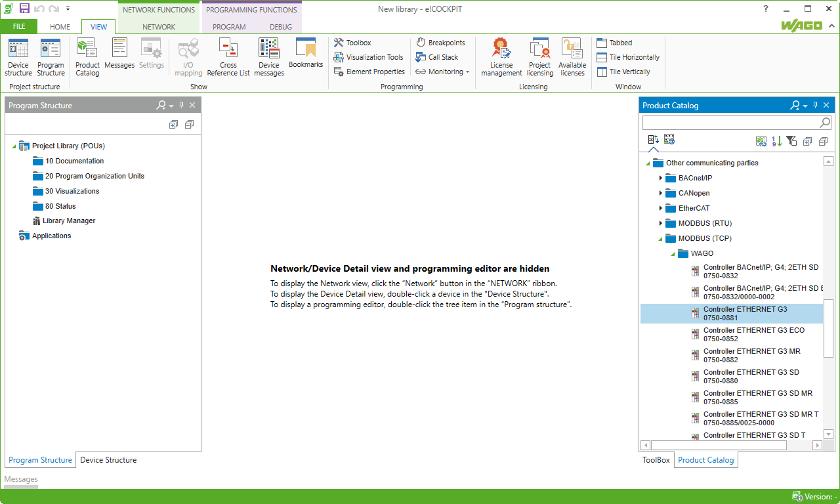
Task: Select Controller ETHERNET G3 ECO 0750-0852
Action: click(732, 335)
